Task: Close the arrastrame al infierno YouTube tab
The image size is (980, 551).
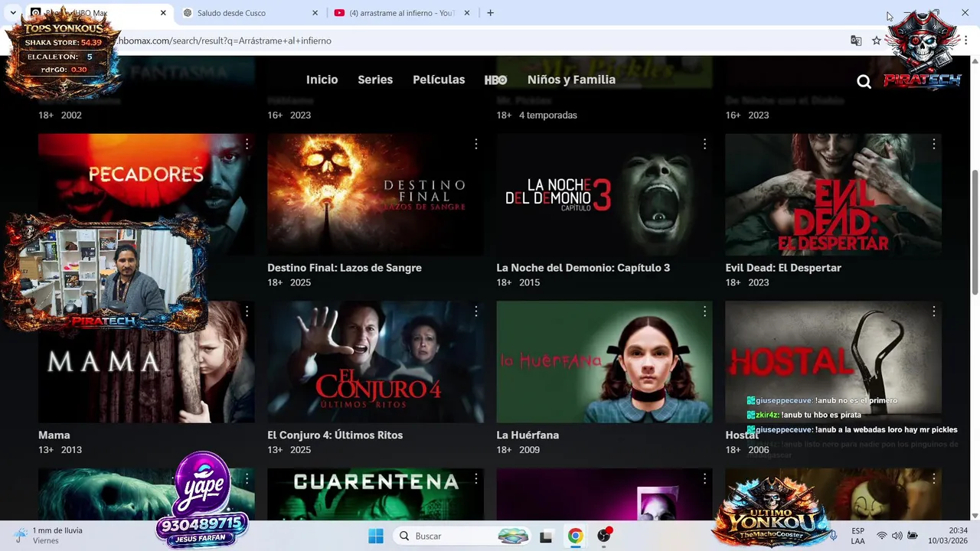Action: tap(467, 13)
